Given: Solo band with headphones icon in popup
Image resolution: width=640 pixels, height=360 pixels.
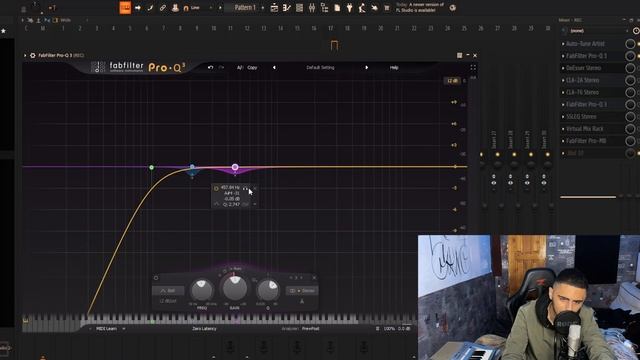Looking at the screenshot, I should (245, 188).
